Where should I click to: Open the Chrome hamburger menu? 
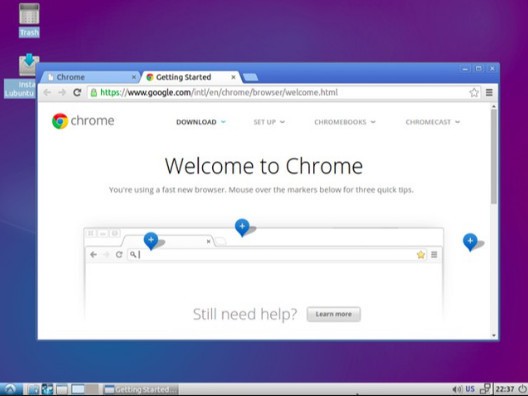point(489,92)
